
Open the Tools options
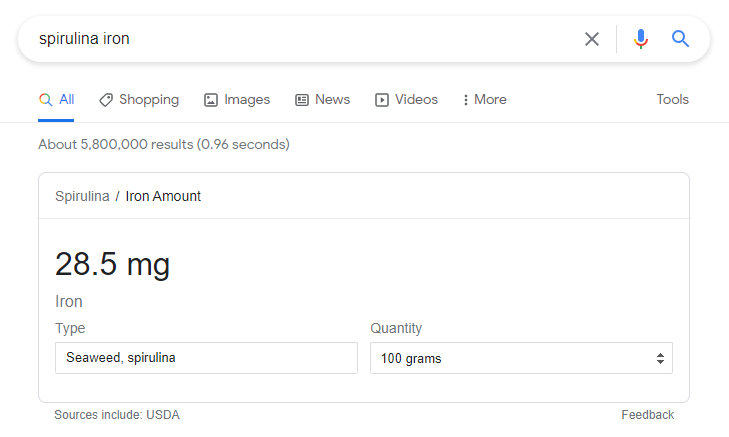pos(672,100)
